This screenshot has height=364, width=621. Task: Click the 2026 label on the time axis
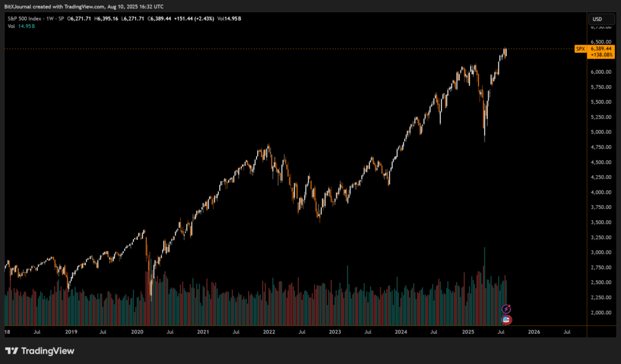[534, 332]
